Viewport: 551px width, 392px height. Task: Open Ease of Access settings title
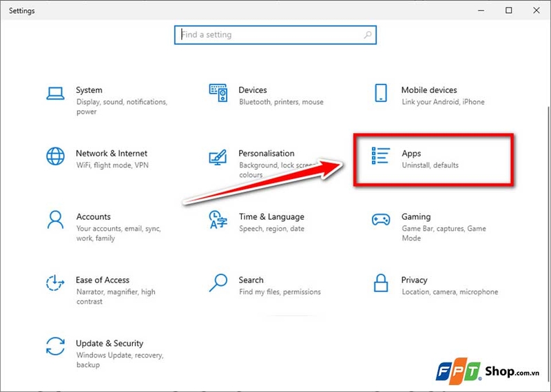(103, 280)
